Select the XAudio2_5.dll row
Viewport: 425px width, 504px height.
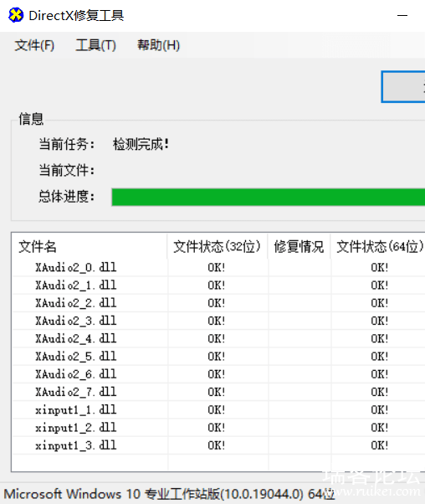(x=218, y=356)
